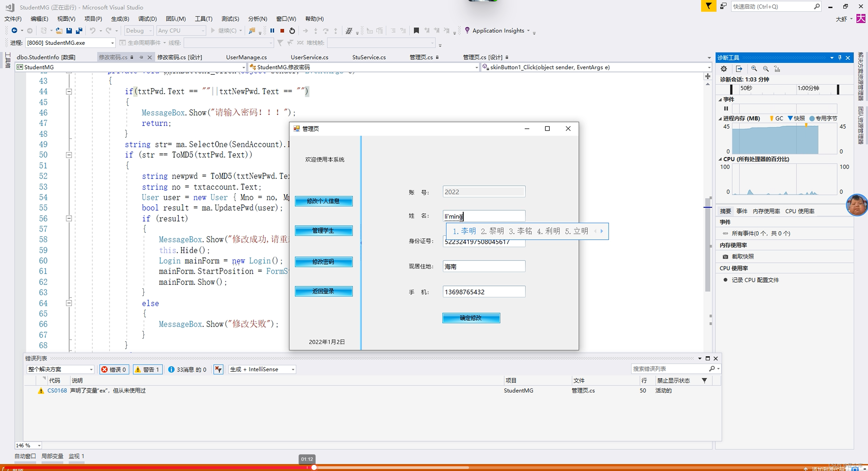Click the 管理学生 button

(324, 231)
